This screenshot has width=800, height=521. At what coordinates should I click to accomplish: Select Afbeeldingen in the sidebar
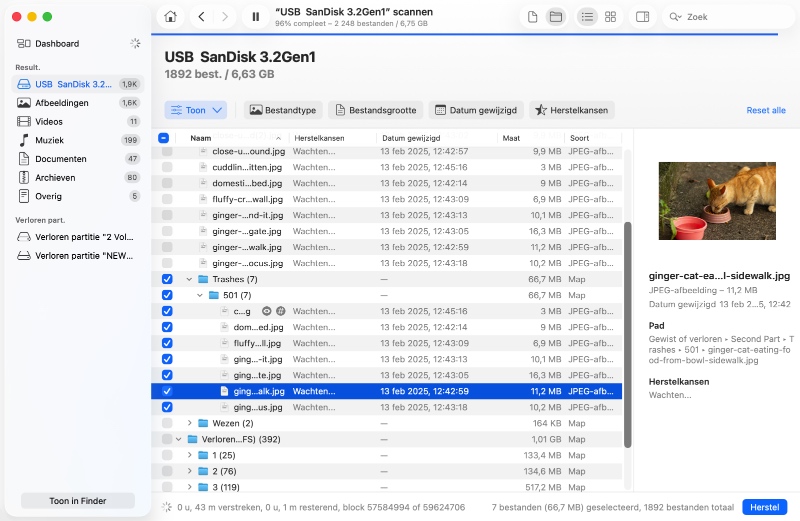coord(62,102)
